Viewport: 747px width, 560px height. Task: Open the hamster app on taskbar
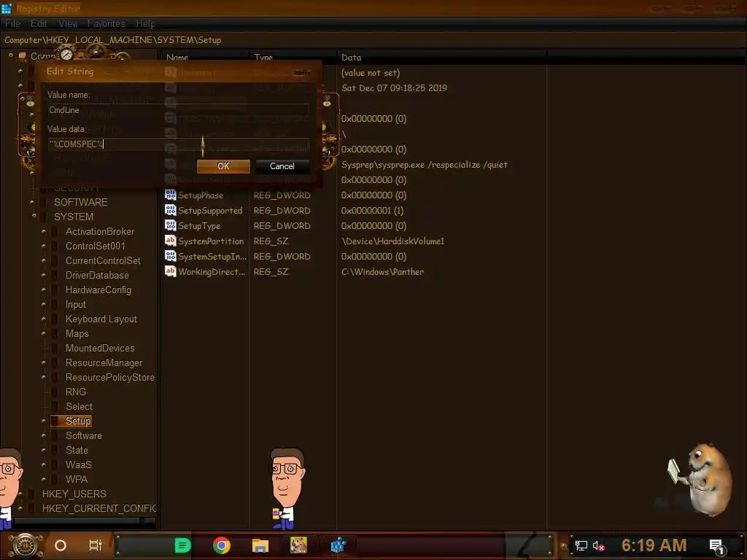click(x=298, y=545)
